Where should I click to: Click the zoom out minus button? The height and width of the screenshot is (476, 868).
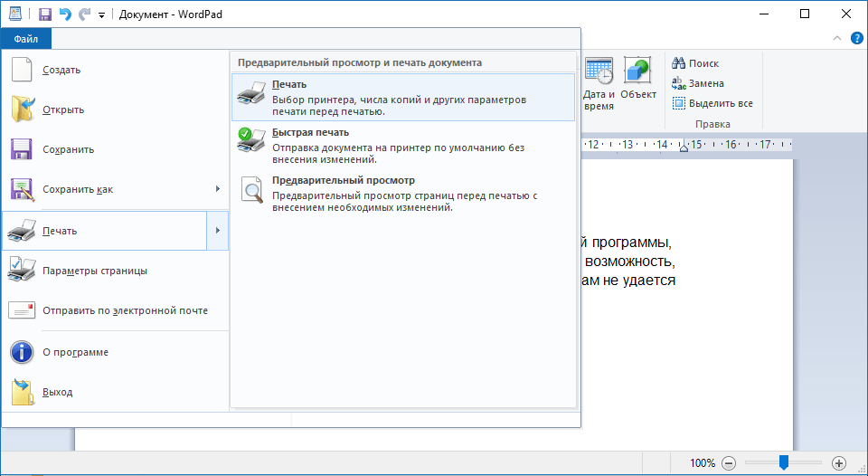(x=729, y=463)
